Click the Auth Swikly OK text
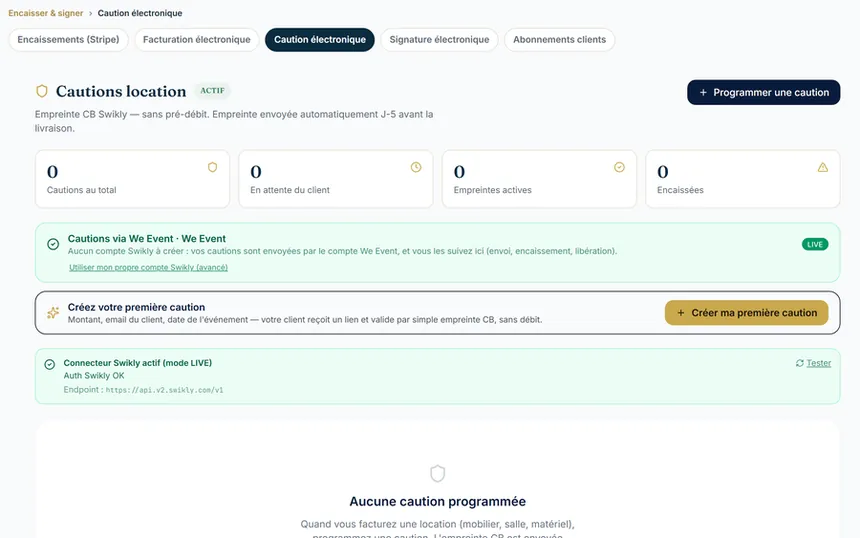860x538 pixels. point(94,376)
